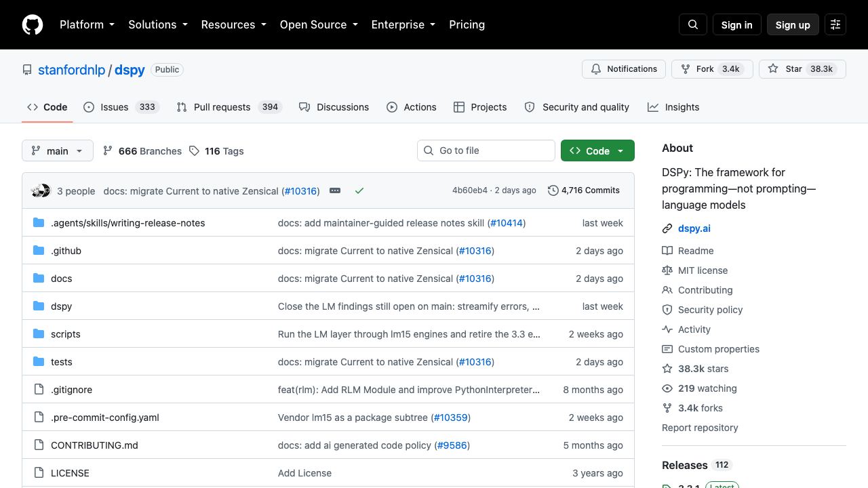868x488 pixels.
Task: Open pull request #10414 link
Action: coord(507,223)
